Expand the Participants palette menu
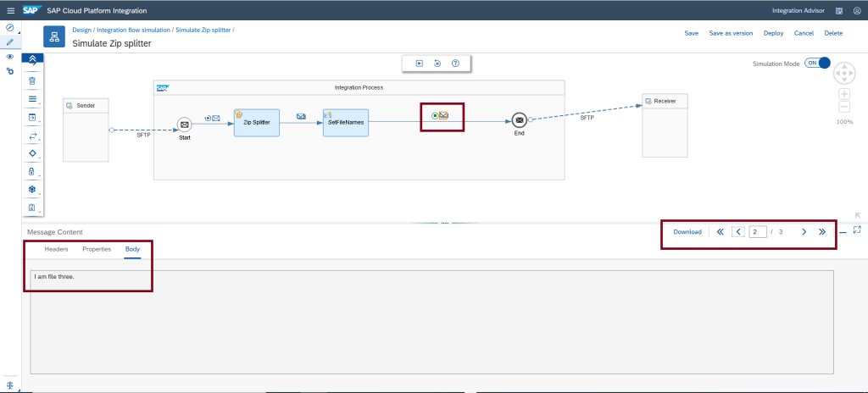The image size is (868, 393). [32, 100]
